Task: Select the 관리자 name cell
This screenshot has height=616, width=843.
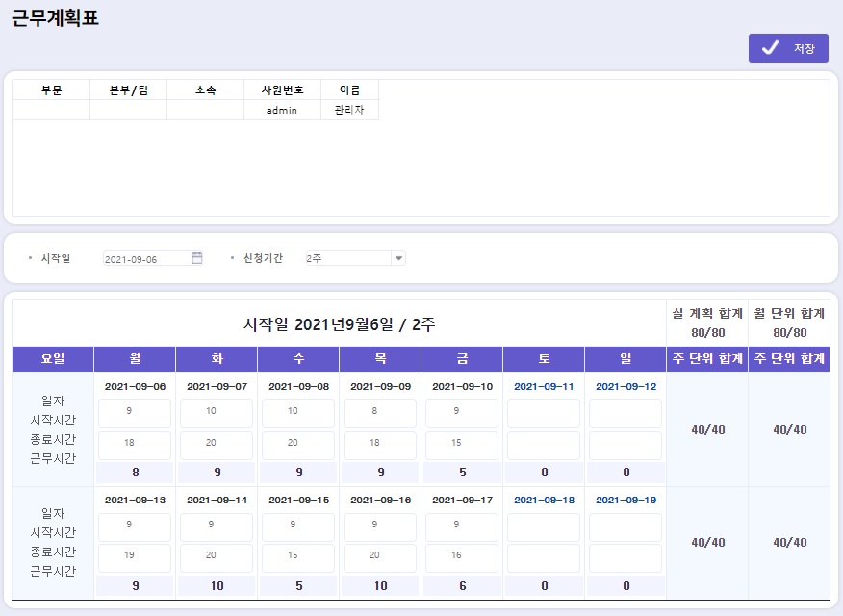Action: 349,110
